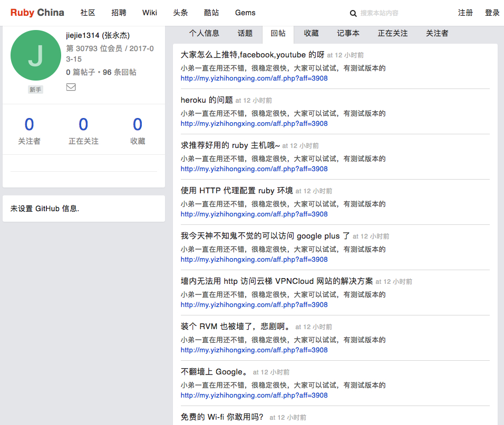The image size is (504, 425).
Task: Click the yizhihongxing URL under the heroku reply
Action: (254, 124)
